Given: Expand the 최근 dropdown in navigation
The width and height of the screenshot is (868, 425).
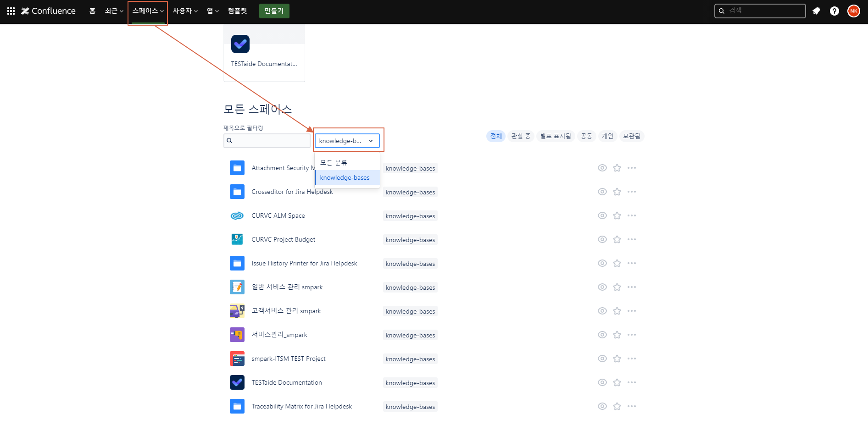Looking at the screenshot, I should [x=114, y=11].
